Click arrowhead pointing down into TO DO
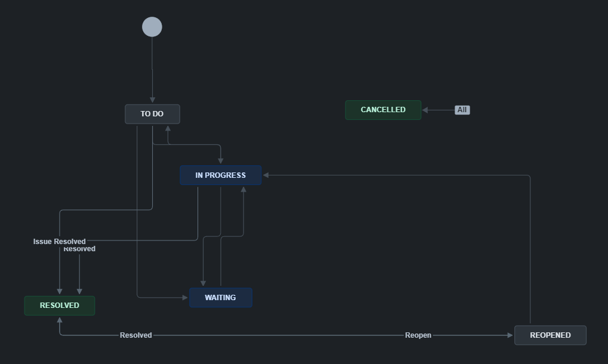The image size is (608, 364). [152, 100]
